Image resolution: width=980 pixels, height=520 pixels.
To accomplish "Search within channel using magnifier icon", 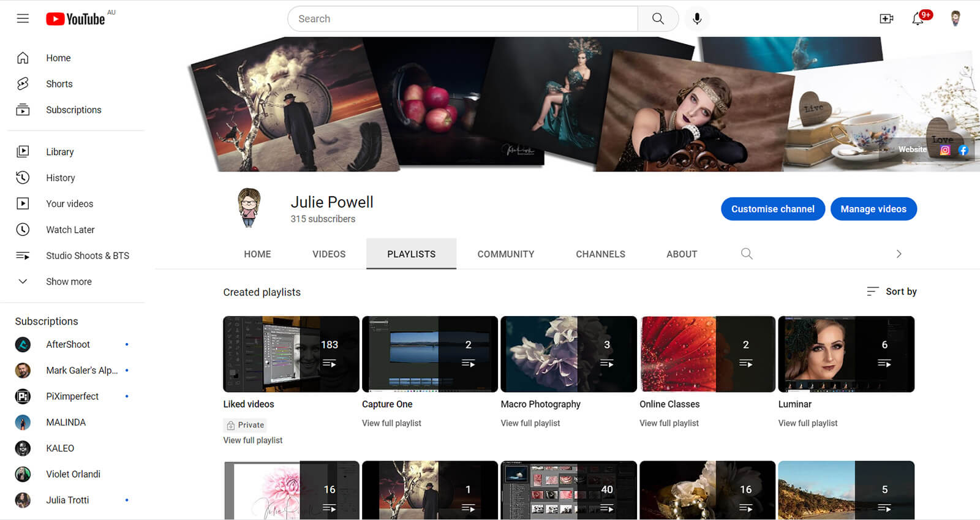I will (746, 254).
